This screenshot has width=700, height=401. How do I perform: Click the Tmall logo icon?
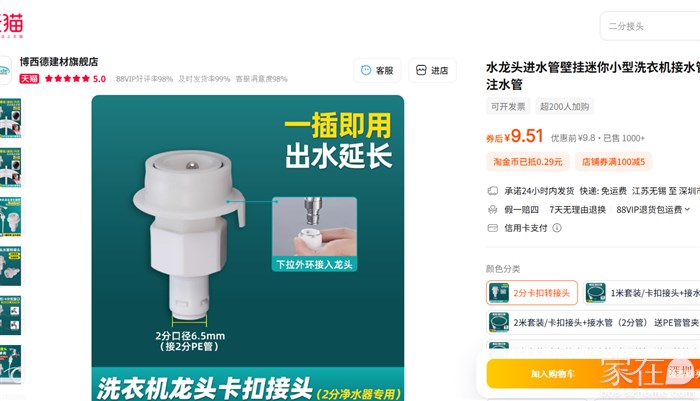pyautogui.click(x=11, y=25)
